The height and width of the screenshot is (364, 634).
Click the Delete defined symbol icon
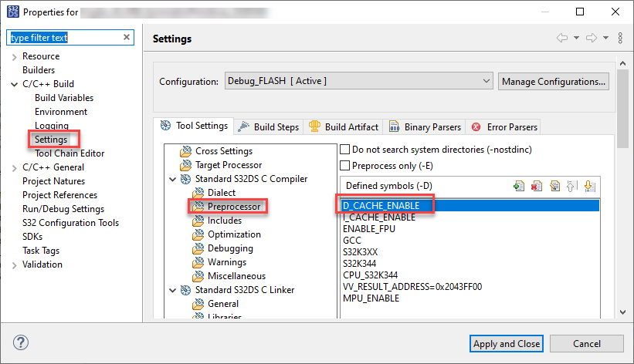coord(537,186)
